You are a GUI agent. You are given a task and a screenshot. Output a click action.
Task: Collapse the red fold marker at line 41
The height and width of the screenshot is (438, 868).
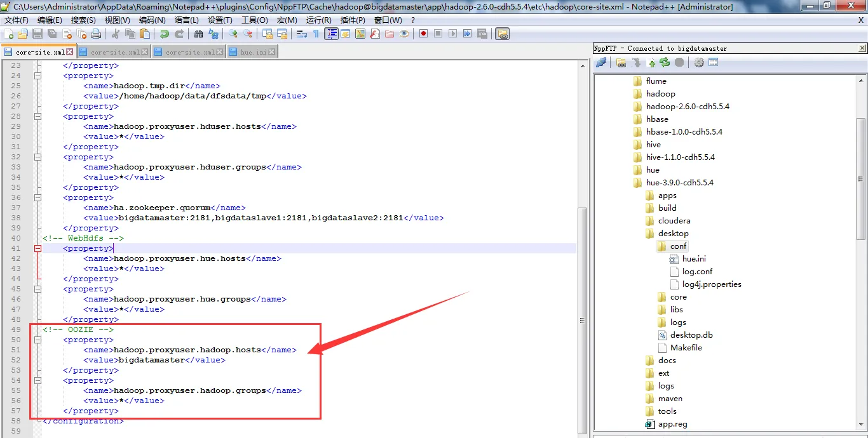[x=37, y=248]
